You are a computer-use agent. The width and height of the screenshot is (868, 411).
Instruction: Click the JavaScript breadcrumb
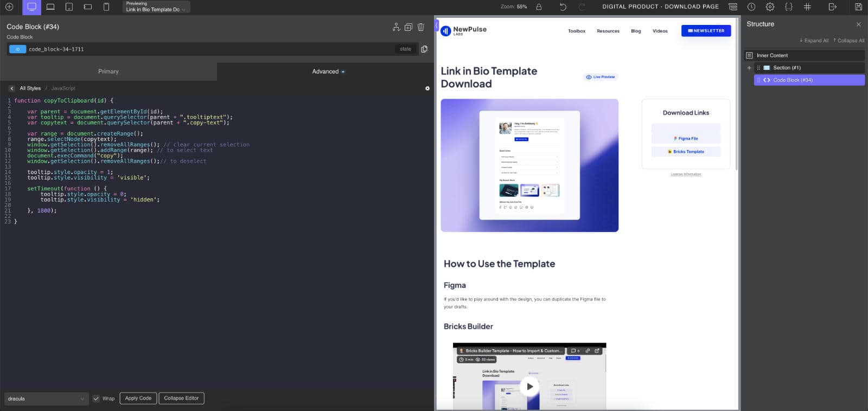(x=63, y=88)
